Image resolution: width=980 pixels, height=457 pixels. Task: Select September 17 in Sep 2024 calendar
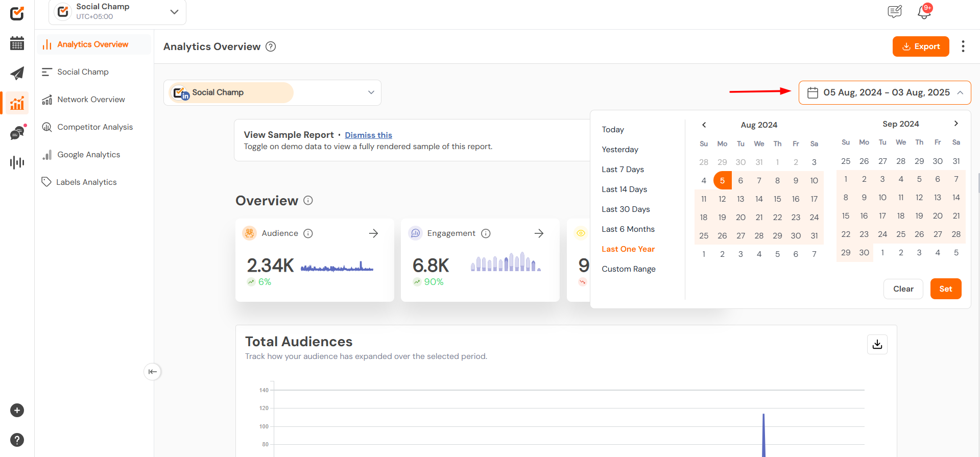882,216
